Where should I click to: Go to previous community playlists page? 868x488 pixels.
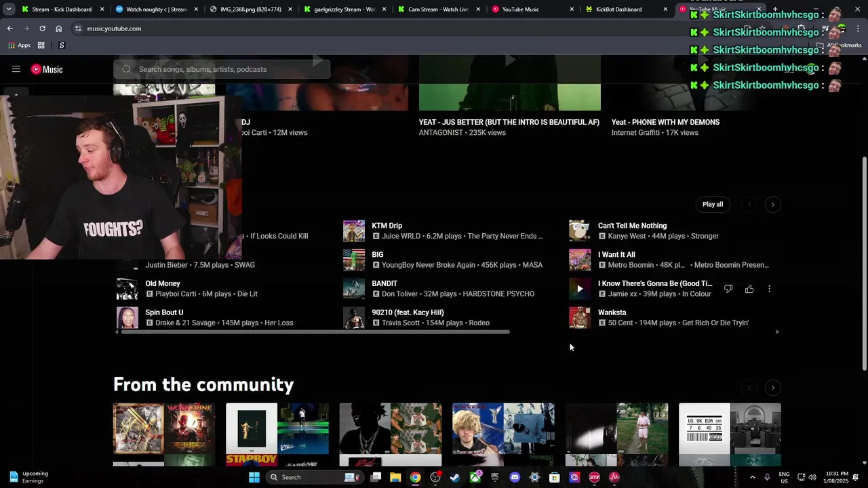[749, 388]
